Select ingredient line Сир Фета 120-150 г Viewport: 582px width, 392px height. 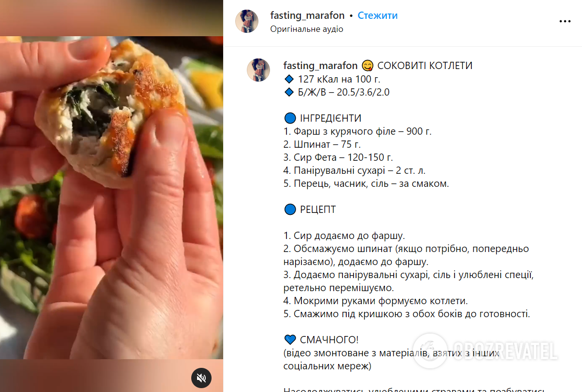click(x=338, y=157)
